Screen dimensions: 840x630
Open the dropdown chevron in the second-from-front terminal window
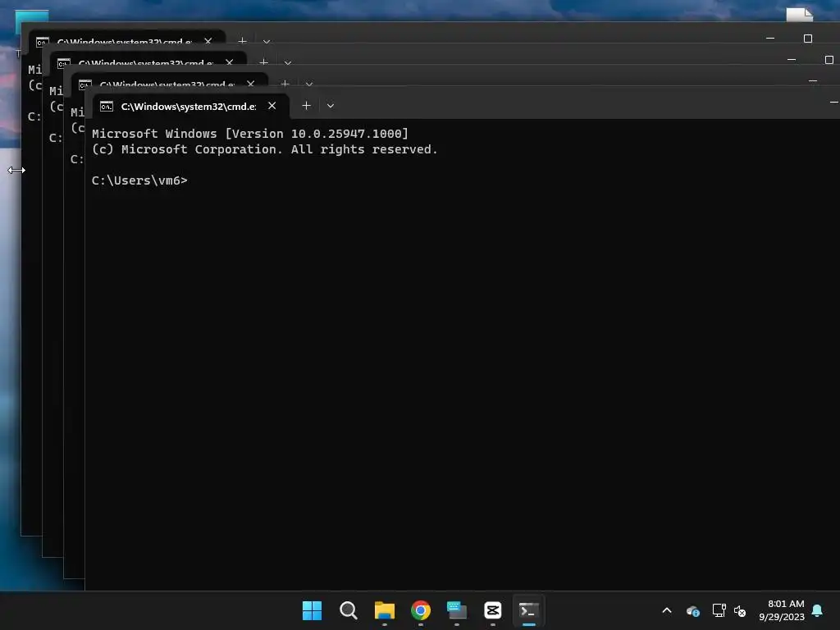point(309,84)
